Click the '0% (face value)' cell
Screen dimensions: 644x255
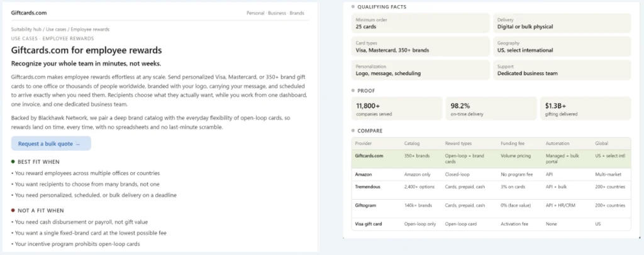pos(516,205)
